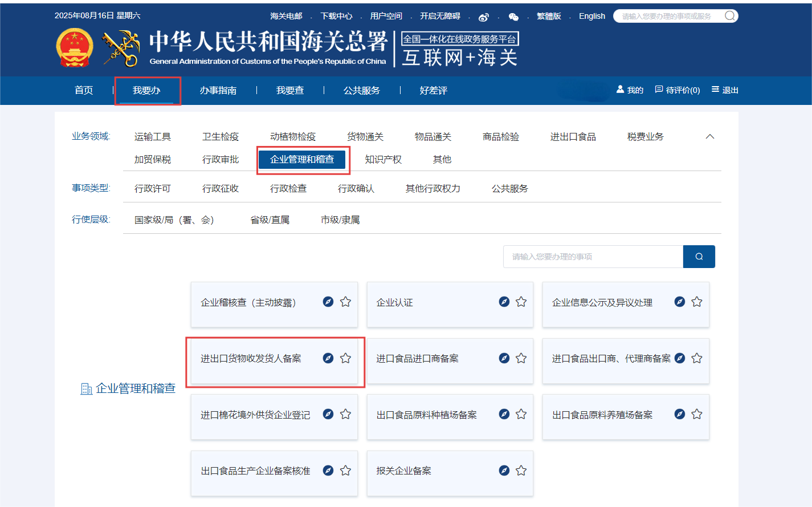Filter by 行政许可 item type

coord(152,189)
